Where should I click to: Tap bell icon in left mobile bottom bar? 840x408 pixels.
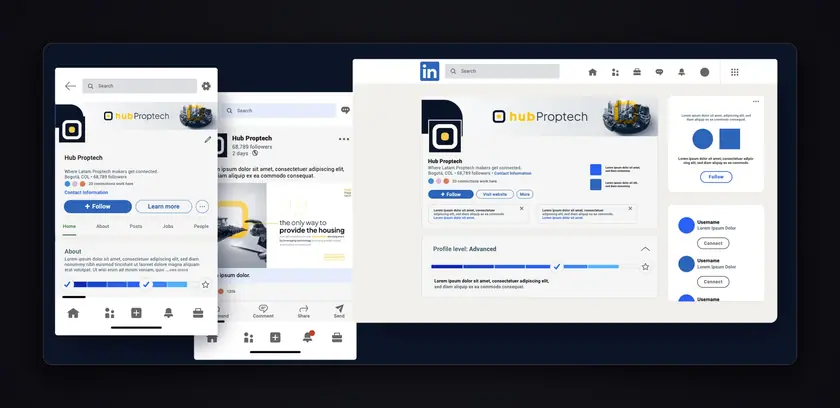[x=168, y=313]
